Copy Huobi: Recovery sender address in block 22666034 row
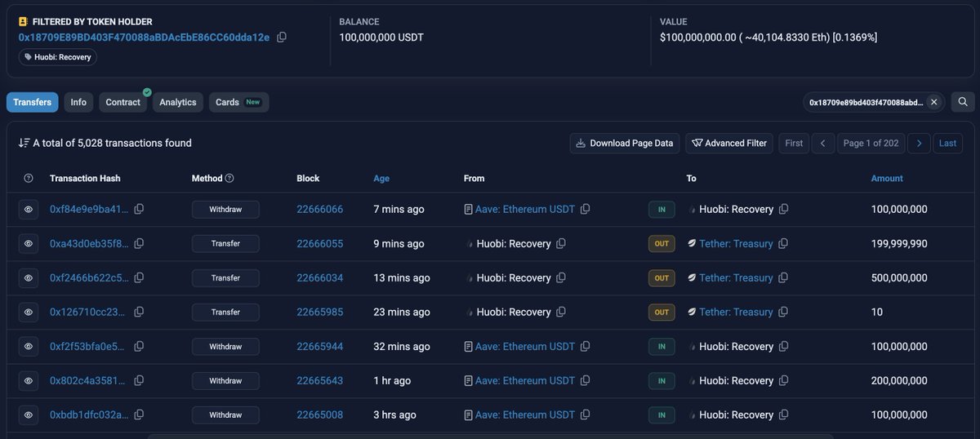This screenshot has width=980, height=439. pyautogui.click(x=561, y=278)
